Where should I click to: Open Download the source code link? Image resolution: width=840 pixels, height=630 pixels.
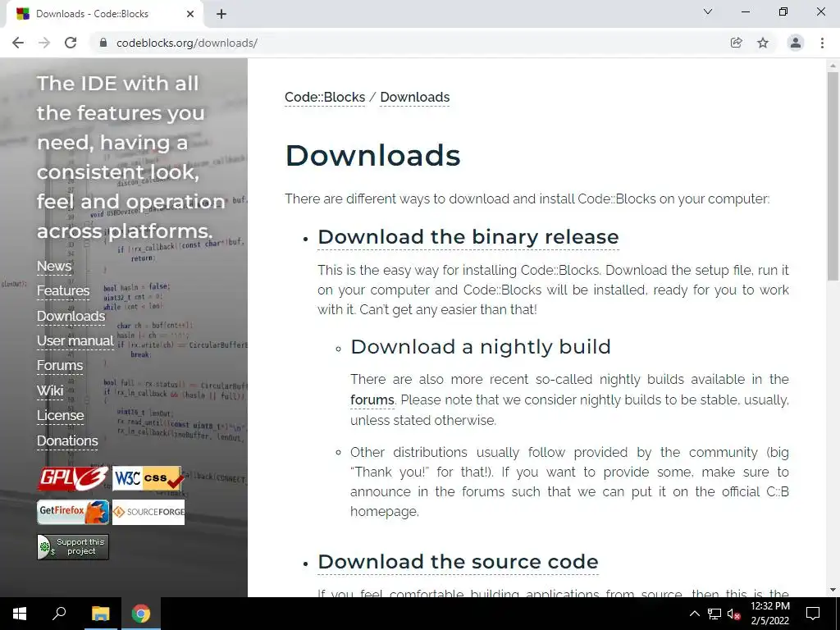click(458, 562)
